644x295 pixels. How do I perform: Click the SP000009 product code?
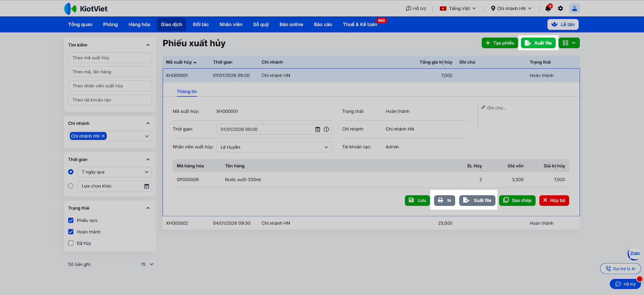tap(188, 180)
